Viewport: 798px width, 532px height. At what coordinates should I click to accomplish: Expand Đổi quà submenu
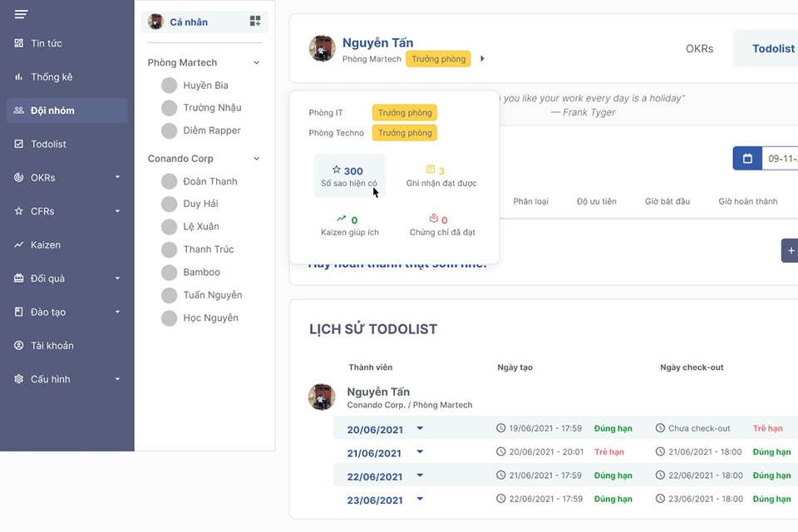point(117,278)
